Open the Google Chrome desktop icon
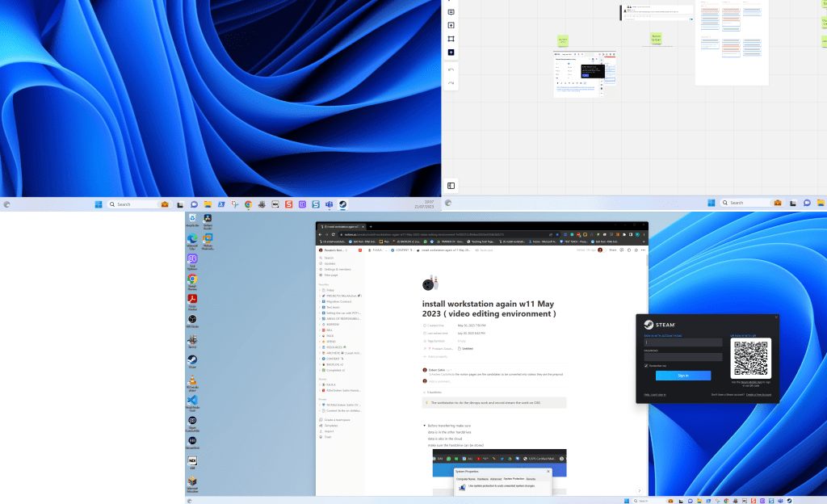 (192, 281)
